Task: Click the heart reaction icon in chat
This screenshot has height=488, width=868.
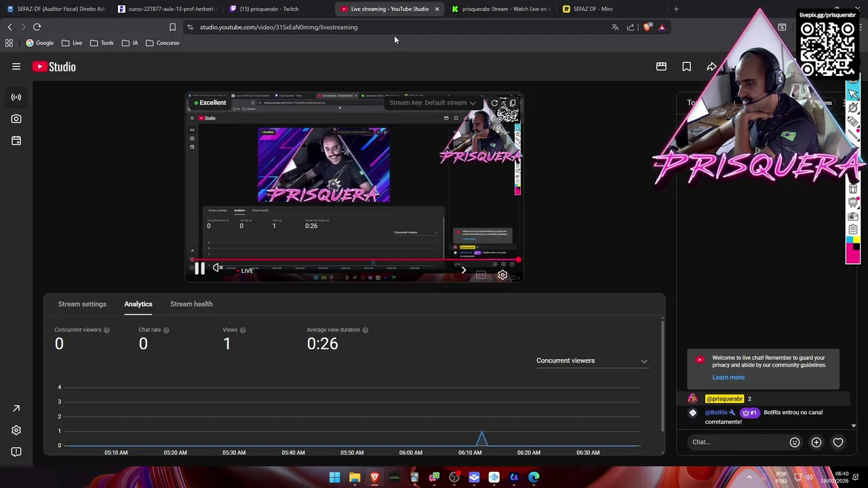Action: tap(838, 442)
